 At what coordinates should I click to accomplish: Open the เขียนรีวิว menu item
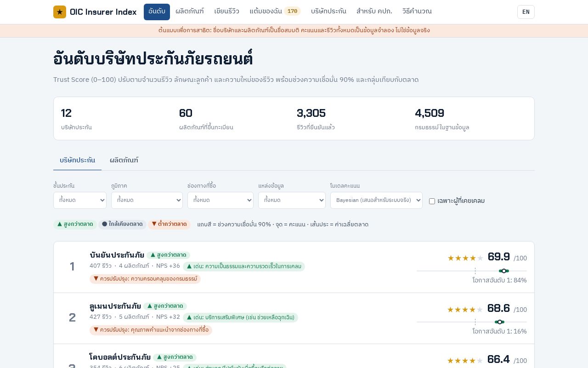click(226, 11)
